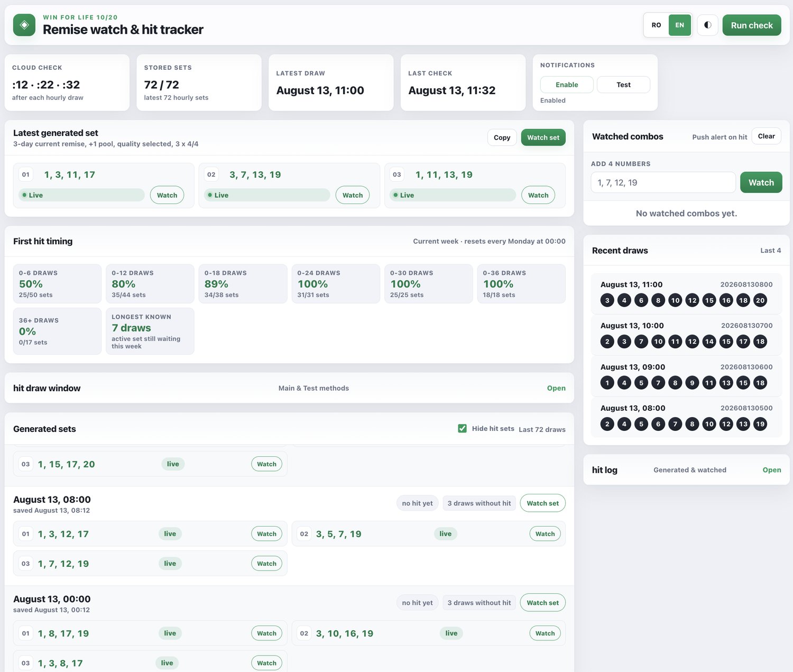The width and height of the screenshot is (793, 672).
Task: Focus the Add 4 Numbers input field
Action: pos(663,182)
